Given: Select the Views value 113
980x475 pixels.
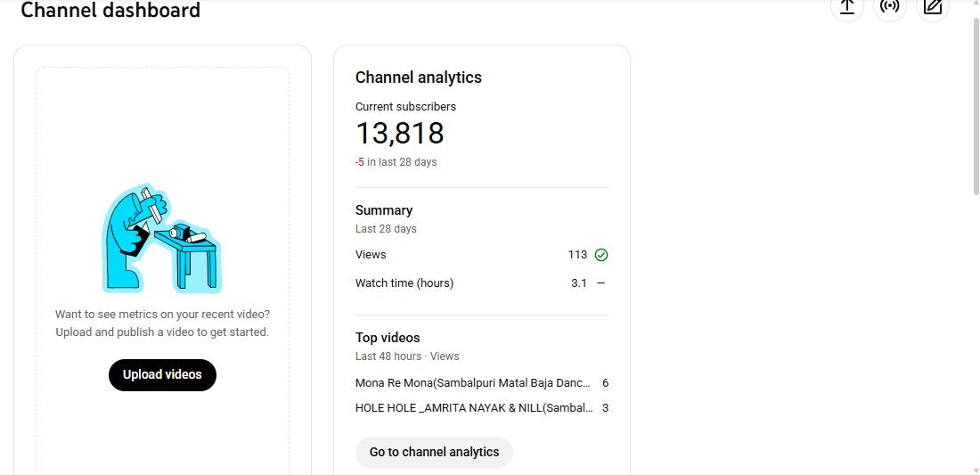Looking at the screenshot, I should coord(577,255).
